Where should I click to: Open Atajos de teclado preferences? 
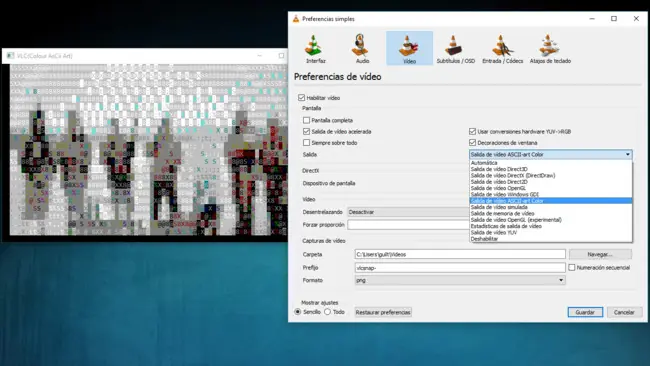click(550, 48)
